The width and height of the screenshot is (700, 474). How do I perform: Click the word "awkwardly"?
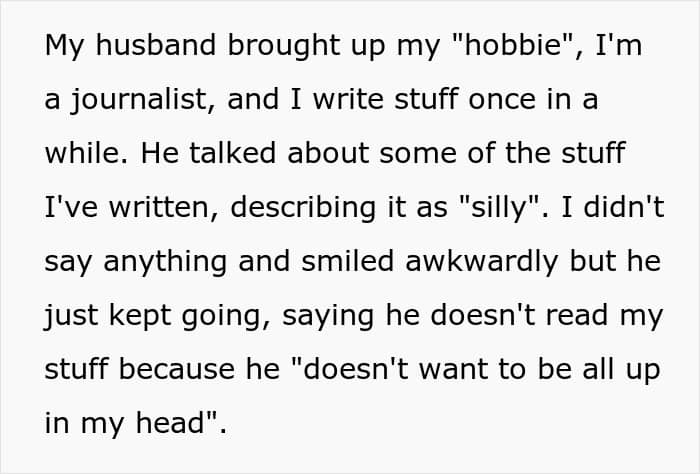coord(482,262)
